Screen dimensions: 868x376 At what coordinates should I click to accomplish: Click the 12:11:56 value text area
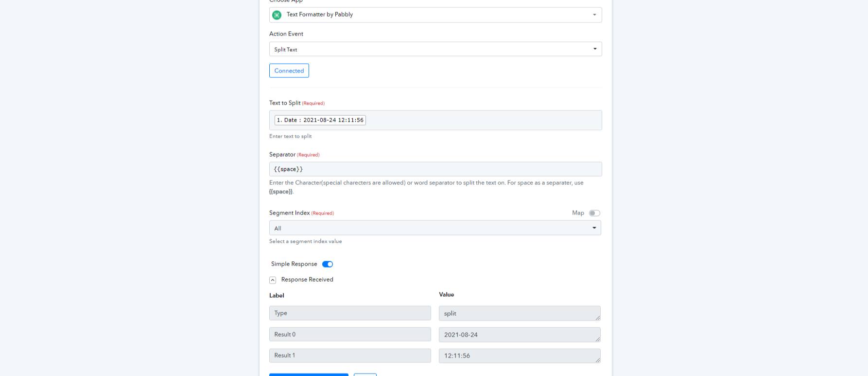[520, 356]
